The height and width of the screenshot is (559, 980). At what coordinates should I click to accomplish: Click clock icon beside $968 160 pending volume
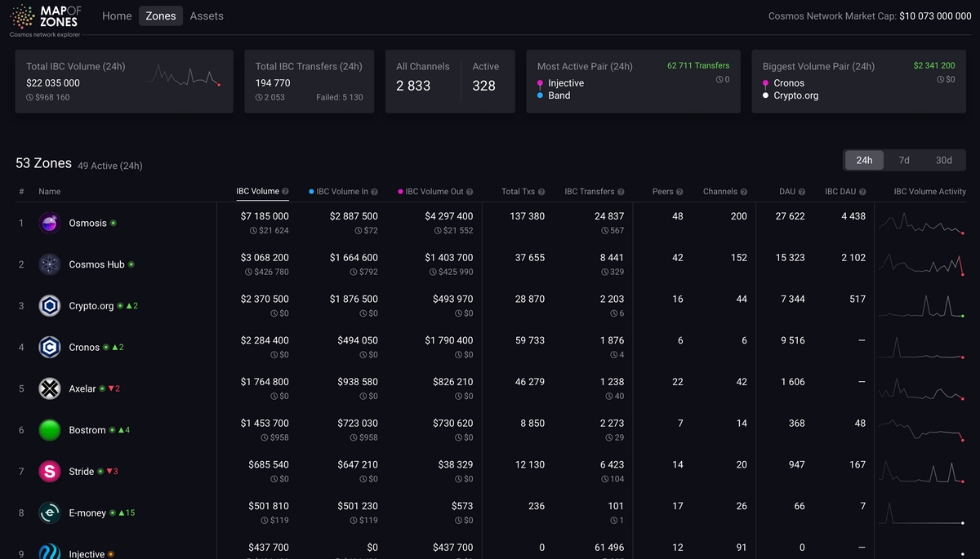click(30, 97)
